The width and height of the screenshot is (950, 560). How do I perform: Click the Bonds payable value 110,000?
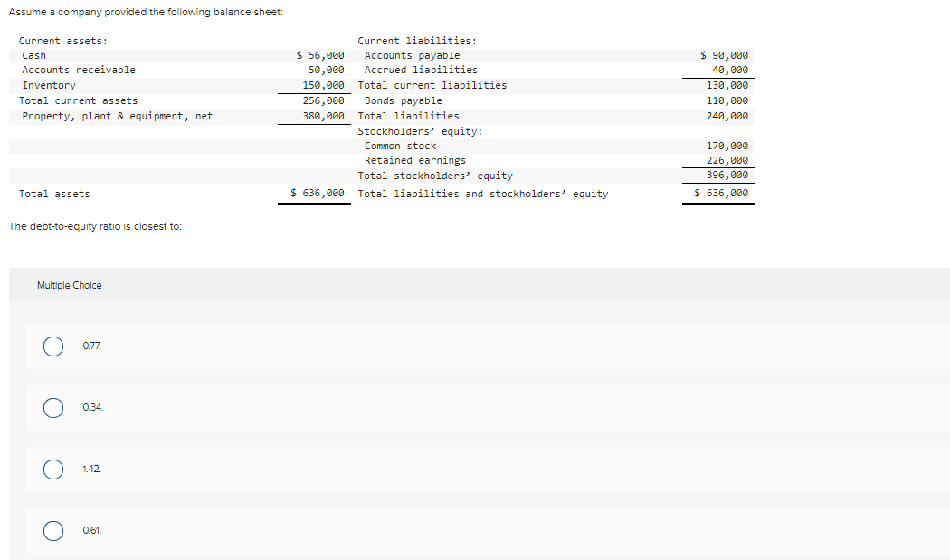pos(727,100)
